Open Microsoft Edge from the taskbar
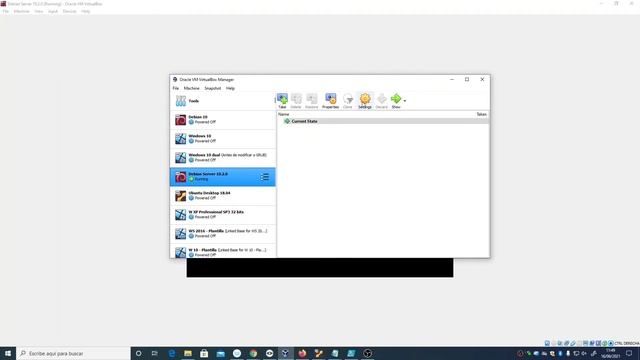This screenshot has width=640, height=360. pos(172,353)
